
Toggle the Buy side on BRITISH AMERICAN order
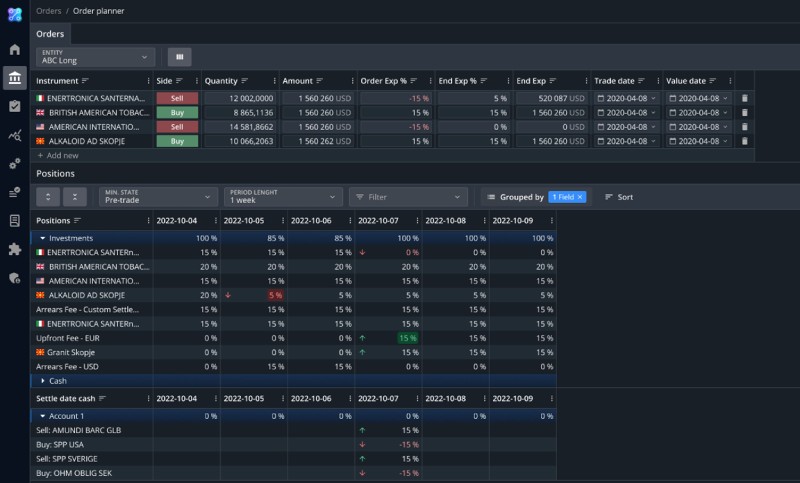[x=177, y=113]
